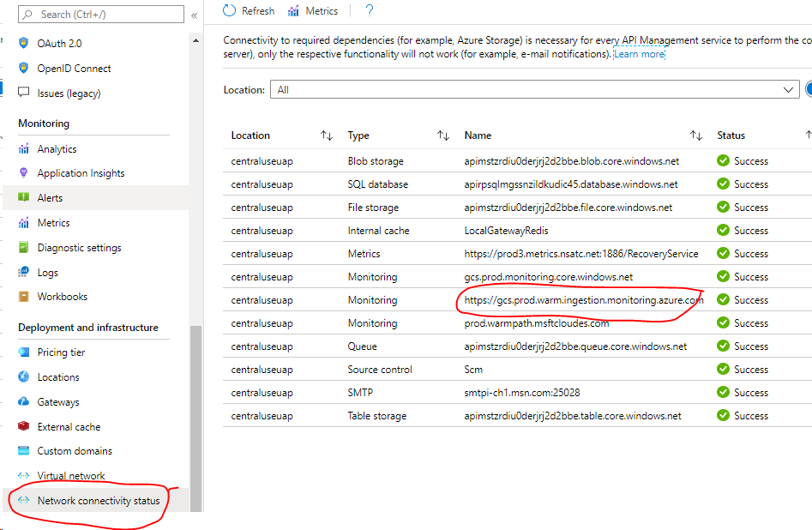This screenshot has height=530, width=812.
Task: Collapse the sidebar with double chevron
Action: (194, 15)
